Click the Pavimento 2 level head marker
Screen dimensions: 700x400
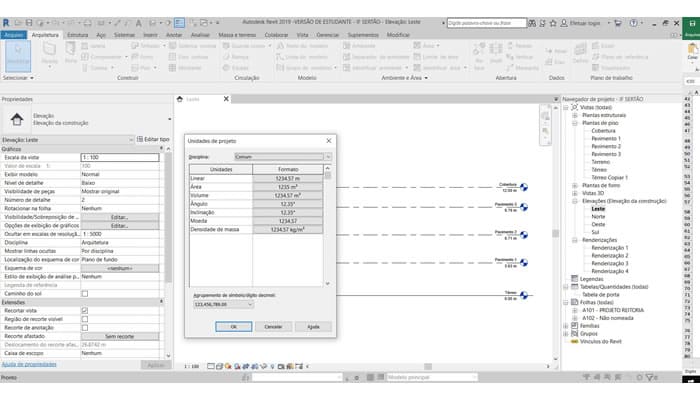coord(524,235)
